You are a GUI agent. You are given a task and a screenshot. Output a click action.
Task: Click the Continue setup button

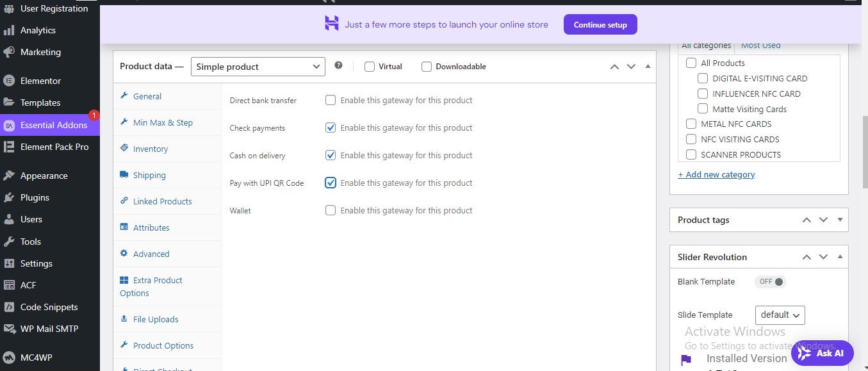(600, 25)
